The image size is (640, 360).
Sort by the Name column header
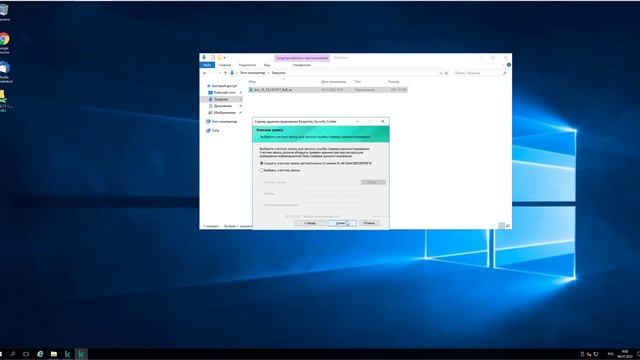(x=252, y=82)
